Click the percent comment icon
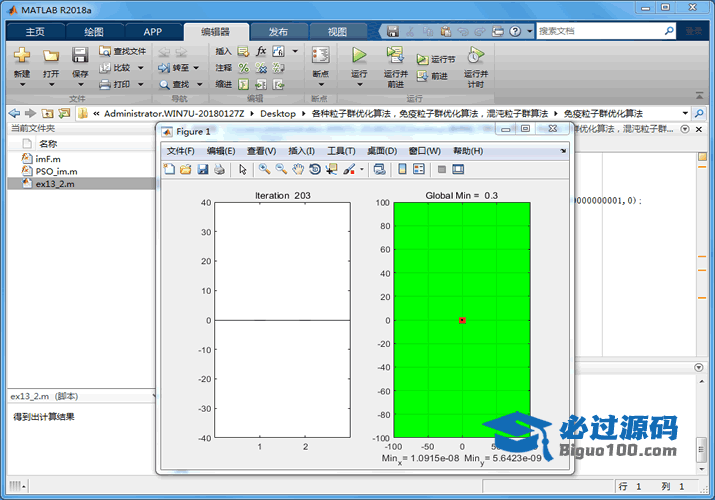715x500 pixels. click(x=244, y=68)
